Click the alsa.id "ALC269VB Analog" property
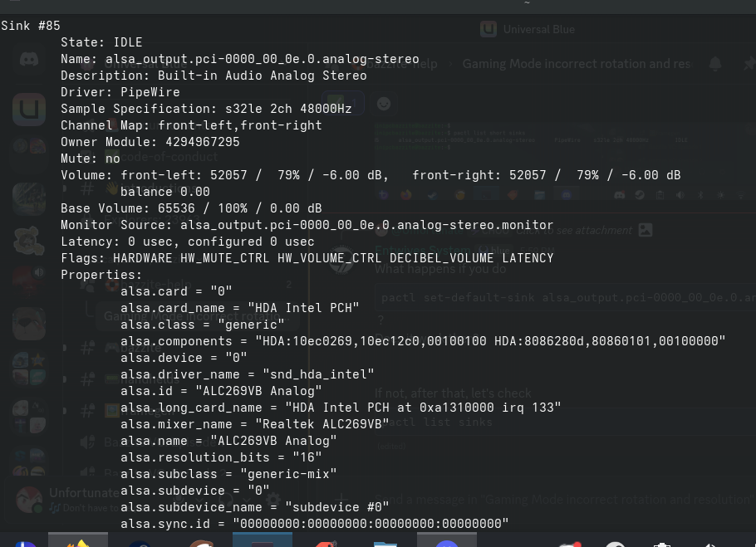756x547 pixels. (221, 391)
